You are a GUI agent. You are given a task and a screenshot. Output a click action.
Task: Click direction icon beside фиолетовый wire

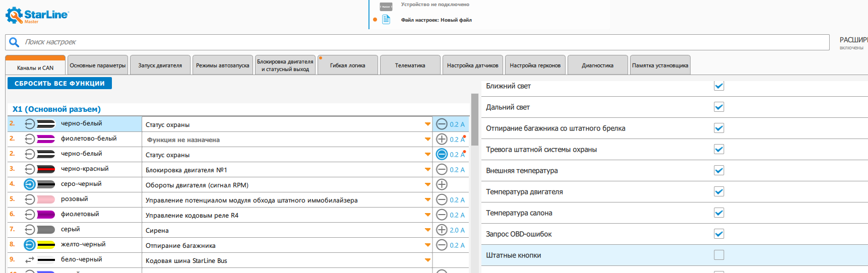point(30,215)
